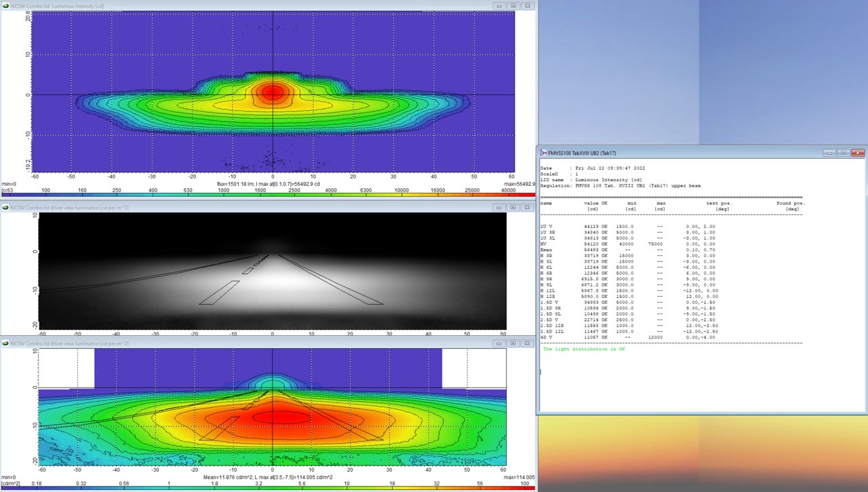868x492 pixels.
Task: Select the '4D V' row name
Action: tap(546, 338)
